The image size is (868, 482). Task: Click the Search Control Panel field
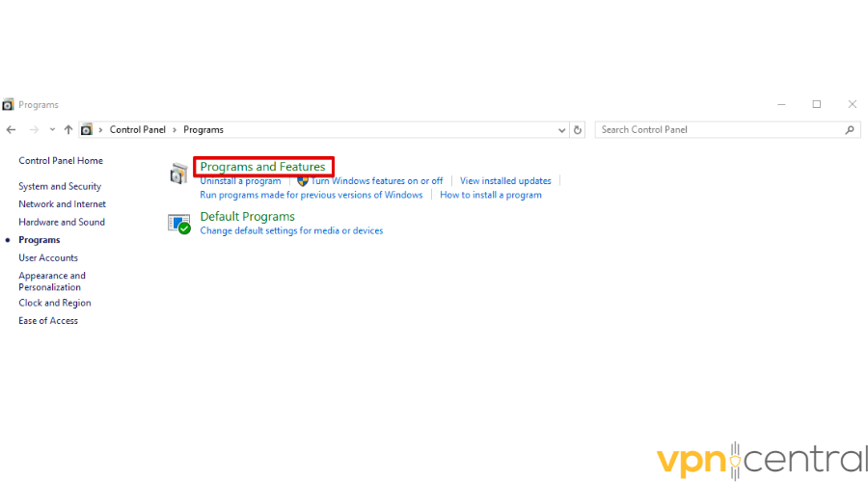coord(719,130)
